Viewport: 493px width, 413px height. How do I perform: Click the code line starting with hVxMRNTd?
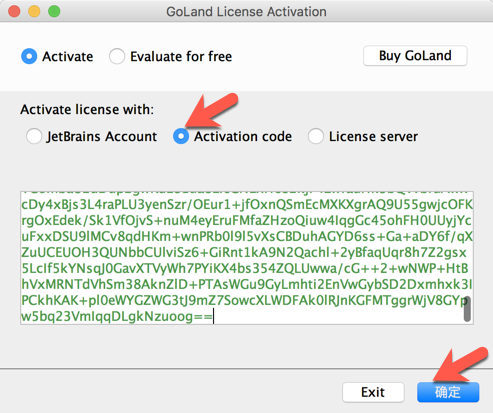pos(247,284)
